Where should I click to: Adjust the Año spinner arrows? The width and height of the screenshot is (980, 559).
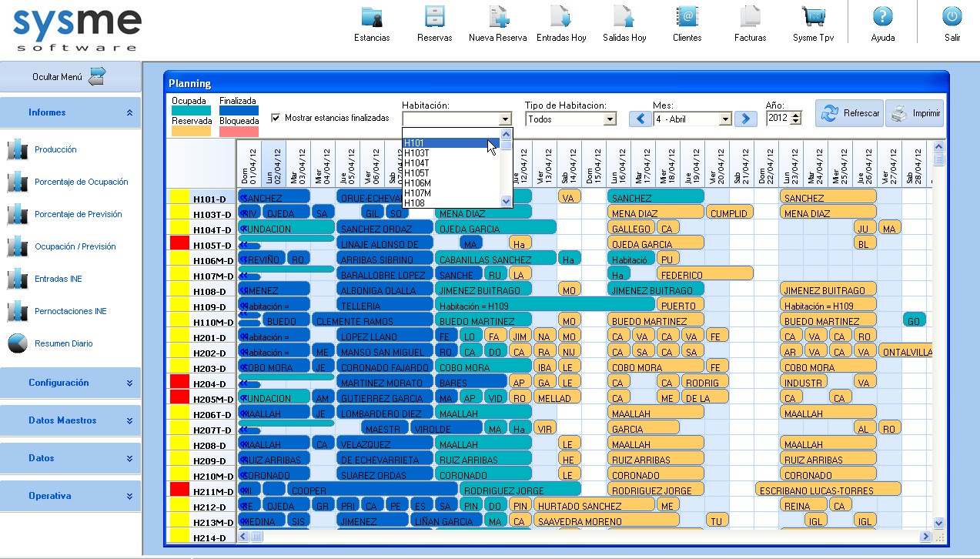796,119
